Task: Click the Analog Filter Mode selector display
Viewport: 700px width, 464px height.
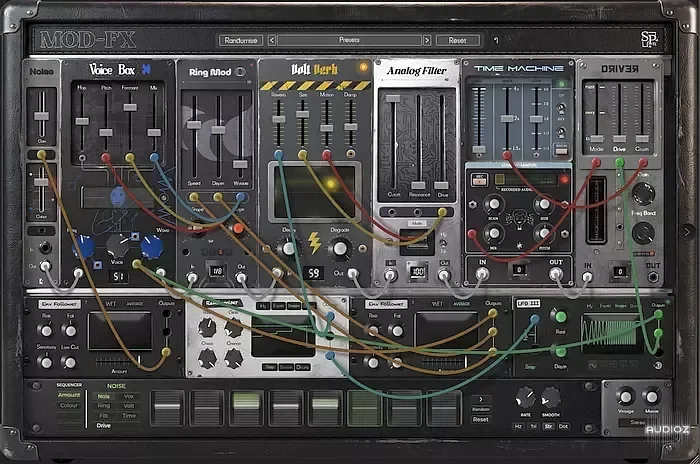Action: (x=417, y=242)
